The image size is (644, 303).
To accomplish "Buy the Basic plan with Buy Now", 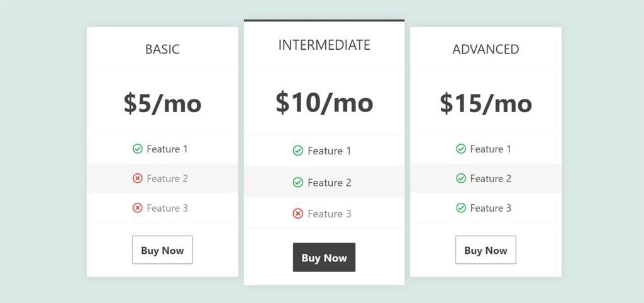I will pos(162,250).
